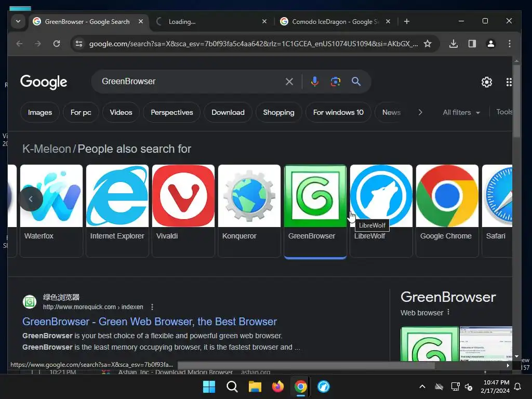Open options for morequick.com result
The image size is (532, 399).
(152, 307)
